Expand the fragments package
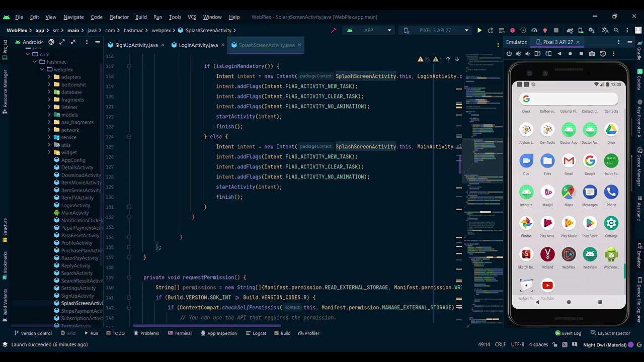The image size is (644, 362). click(x=49, y=100)
